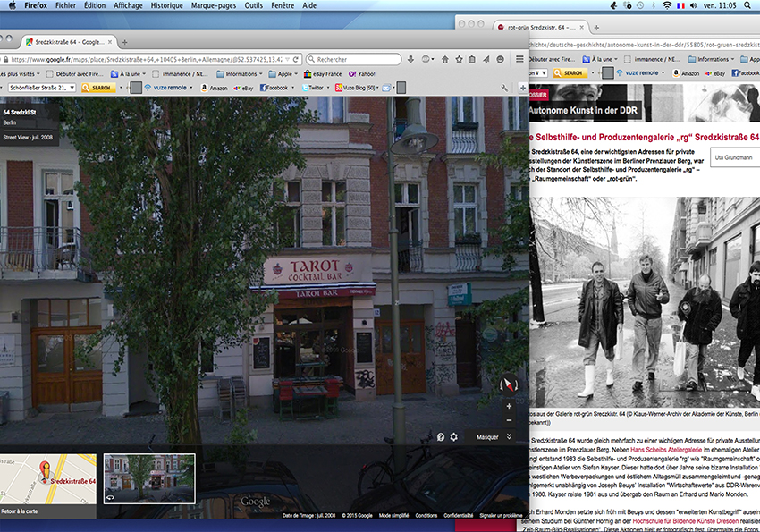Image resolution: width=760 pixels, height=532 pixels.
Task: Go to the Firefox home page icon
Action: click(445, 60)
